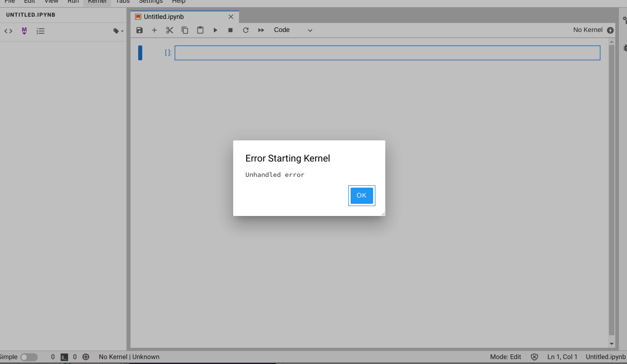Switch to the Untitled.ipynb tab

tap(164, 16)
